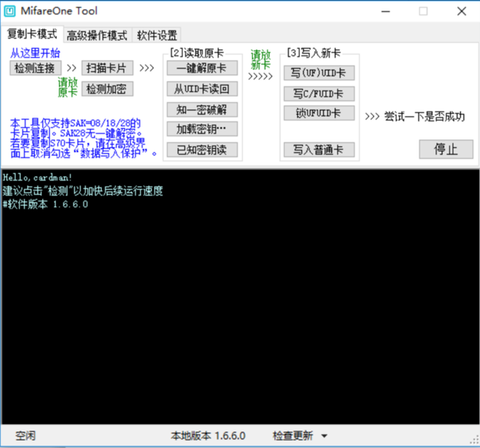Click the 写入普通卡 button

[319, 150]
